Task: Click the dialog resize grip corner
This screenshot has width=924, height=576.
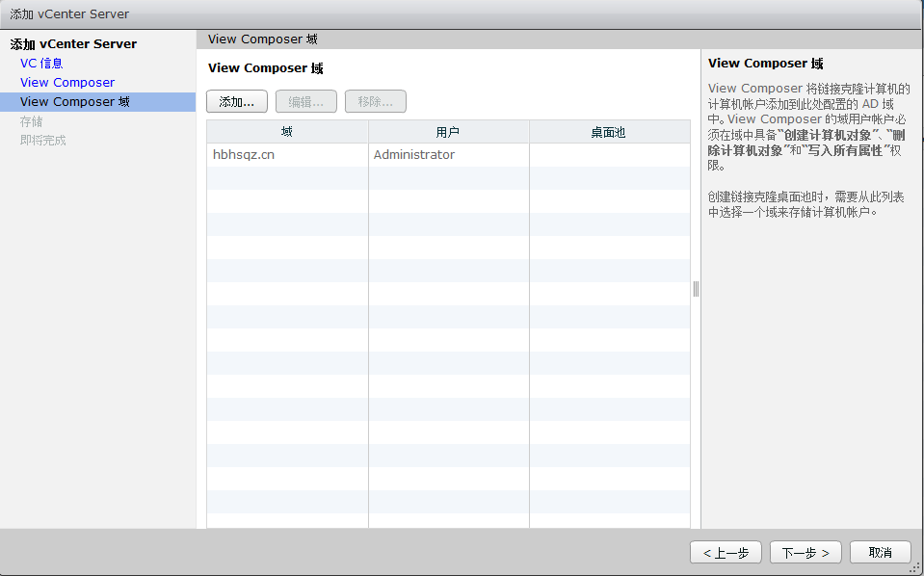Action: 915,568
